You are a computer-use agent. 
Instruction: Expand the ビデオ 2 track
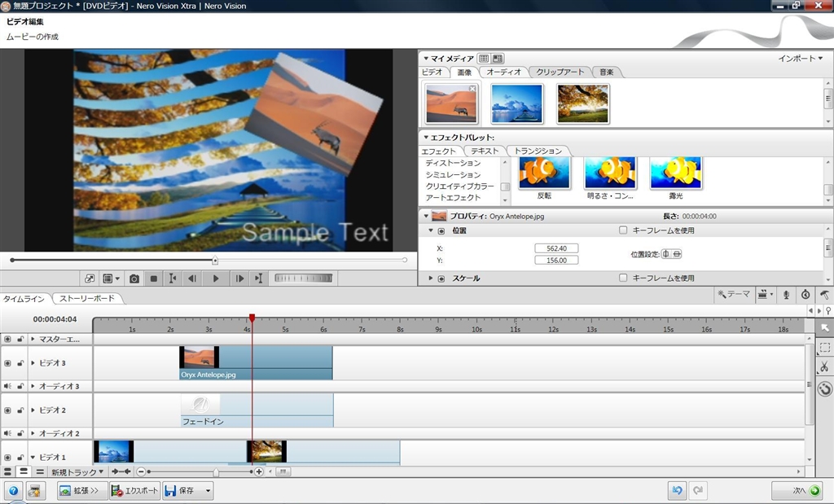[33, 410]
